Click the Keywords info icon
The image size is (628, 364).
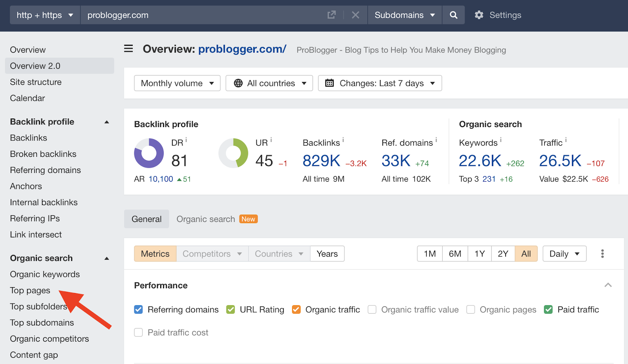[501, 140]
